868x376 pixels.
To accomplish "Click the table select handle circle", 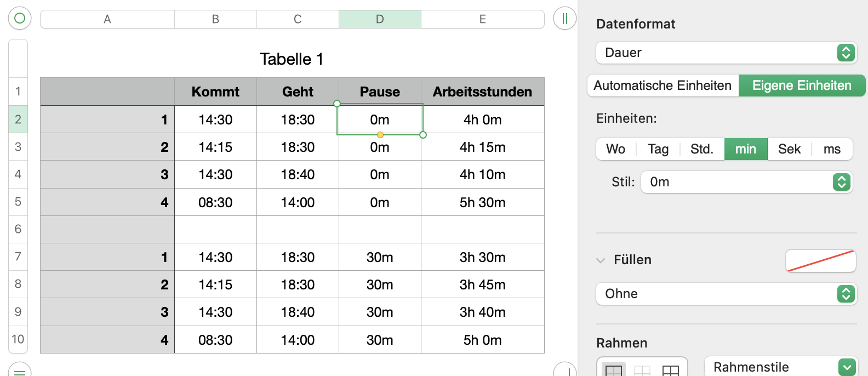I will coord(20,19).
